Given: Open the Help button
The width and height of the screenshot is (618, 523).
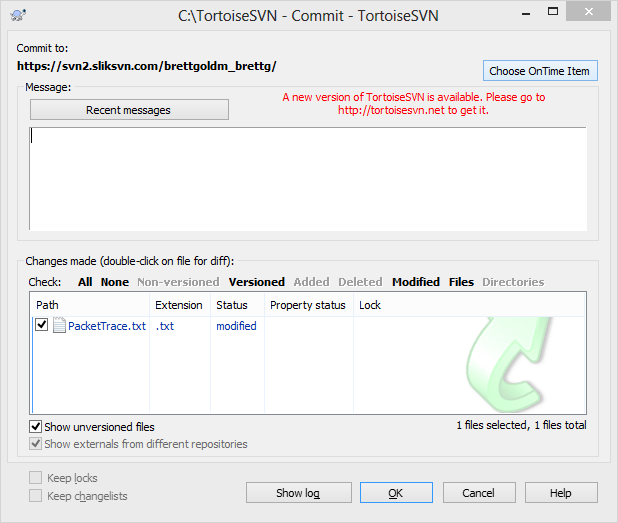Looking at the screenshot, I should pyautogui.click(x=561, y=493).
